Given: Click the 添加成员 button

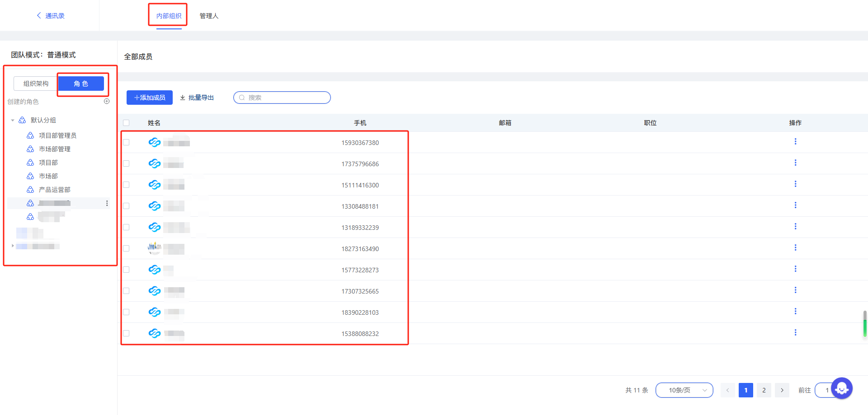Looking at the screenshot, I should (150, 98).
